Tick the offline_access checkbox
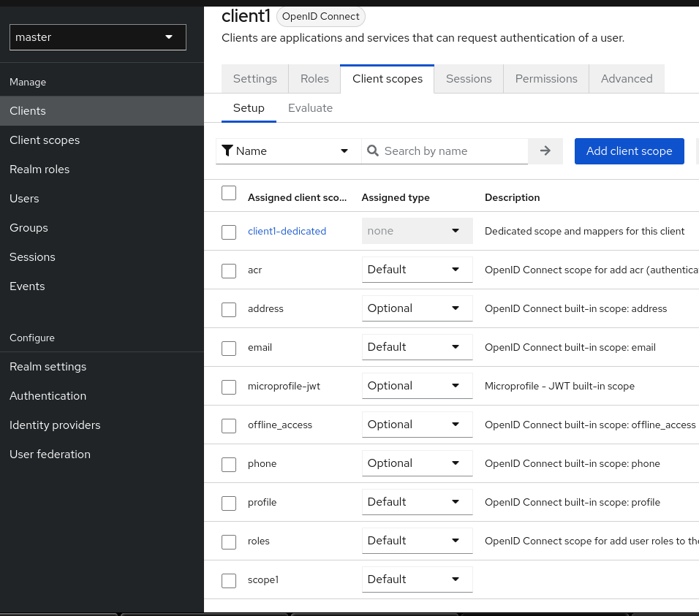Screen dimensions: 699x616 (x=229, y=426)
